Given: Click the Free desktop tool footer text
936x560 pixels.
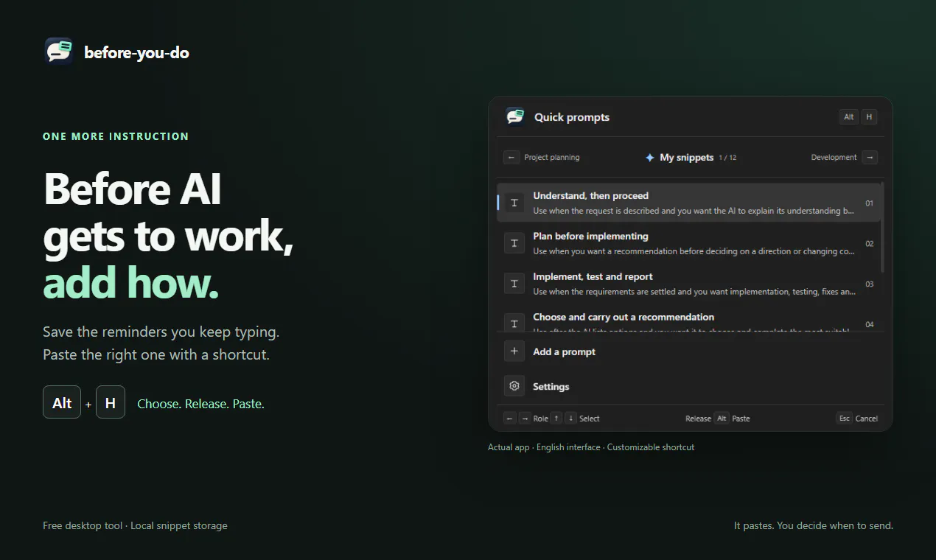Looking at the screenshot, I should point(135,525).
